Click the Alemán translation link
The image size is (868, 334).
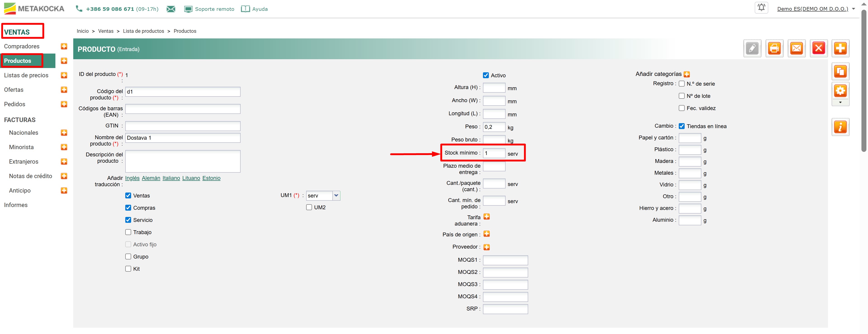151,178
